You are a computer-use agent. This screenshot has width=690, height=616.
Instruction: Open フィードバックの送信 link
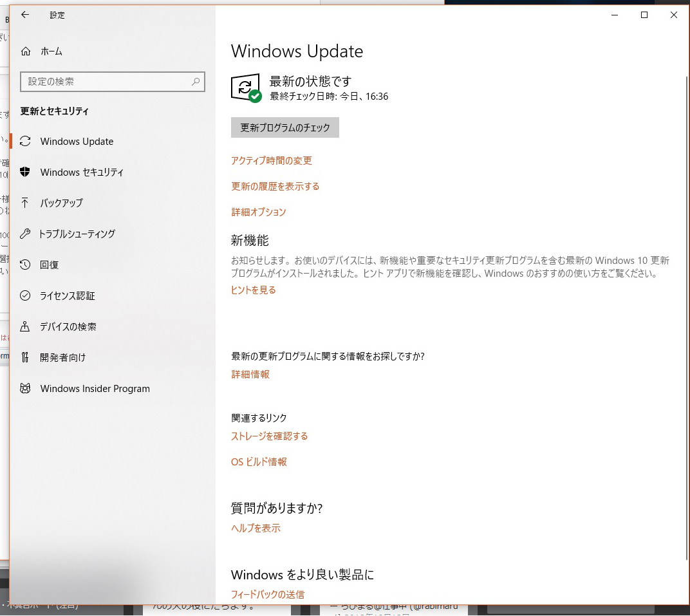(x=268, y=595)
